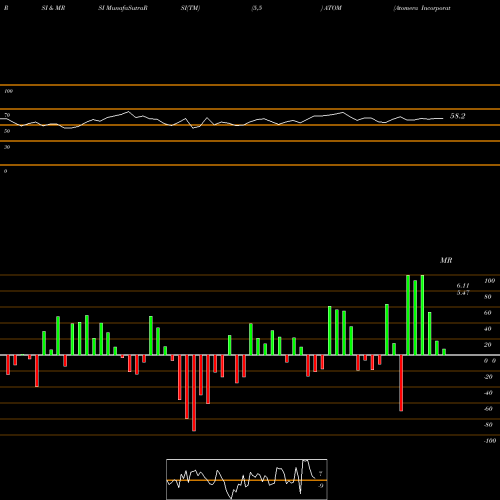Viewport: 500px width, 500px height.
Task: Open the mini oscillator chart thumbnail
Action: (247, 479)
